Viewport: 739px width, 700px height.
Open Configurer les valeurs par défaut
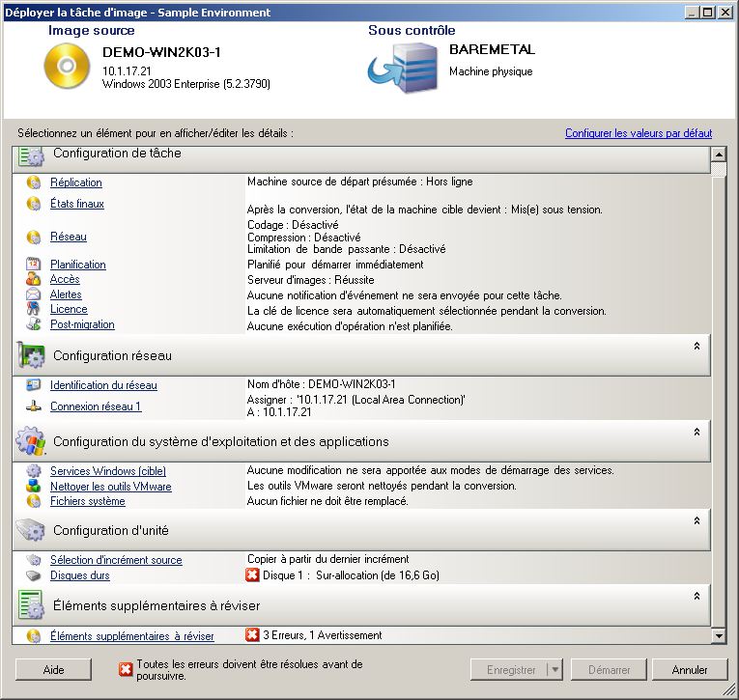(638, 133)
